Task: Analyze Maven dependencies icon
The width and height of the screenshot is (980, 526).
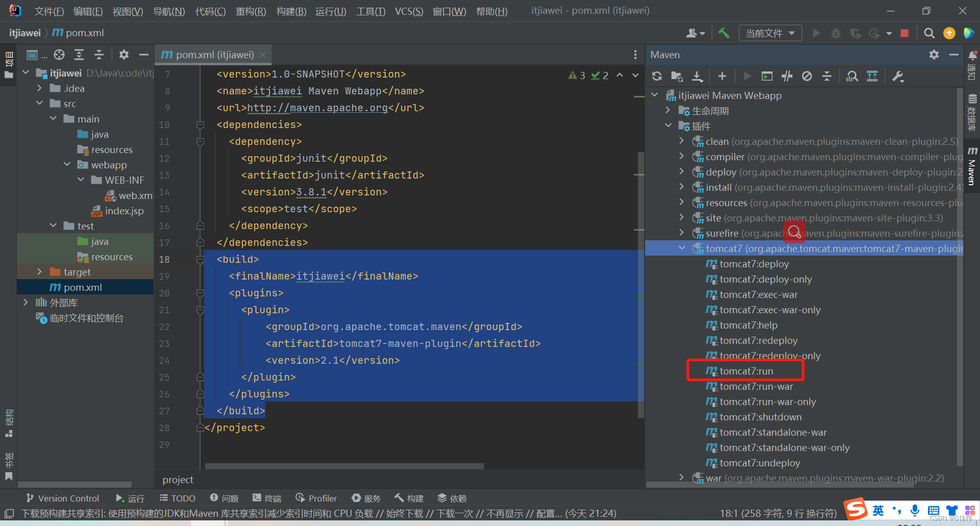Action: coord(852,76)
